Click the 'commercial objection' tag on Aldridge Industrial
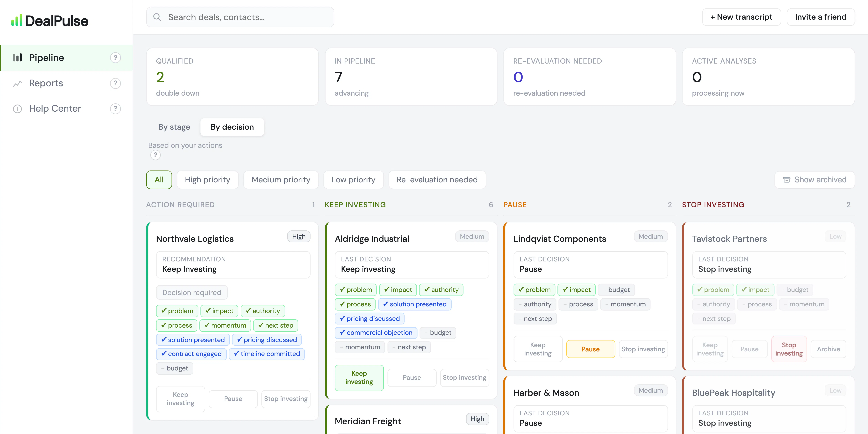Viewport: 868px width, 434px height. (376, 333)
